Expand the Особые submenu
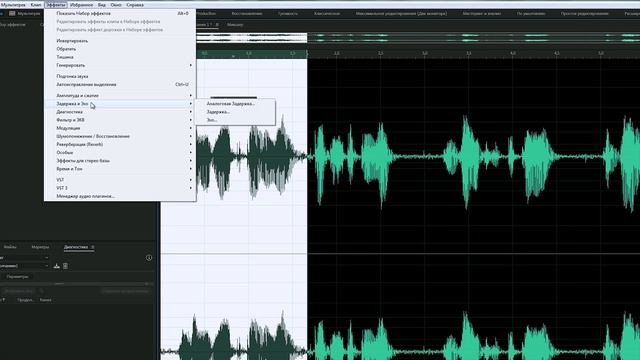 120,153
